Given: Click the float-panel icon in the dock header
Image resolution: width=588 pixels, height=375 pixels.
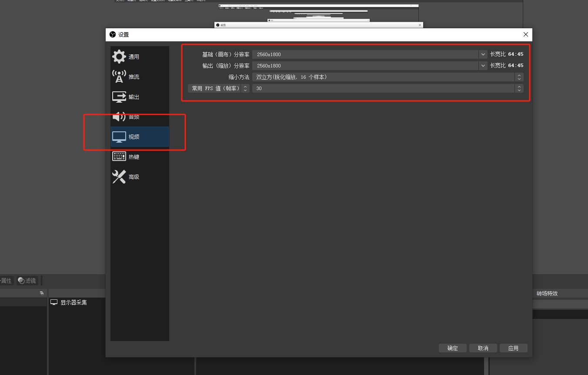Looking at the screenshot, I should pyautogui.click(x=42, y=293).
